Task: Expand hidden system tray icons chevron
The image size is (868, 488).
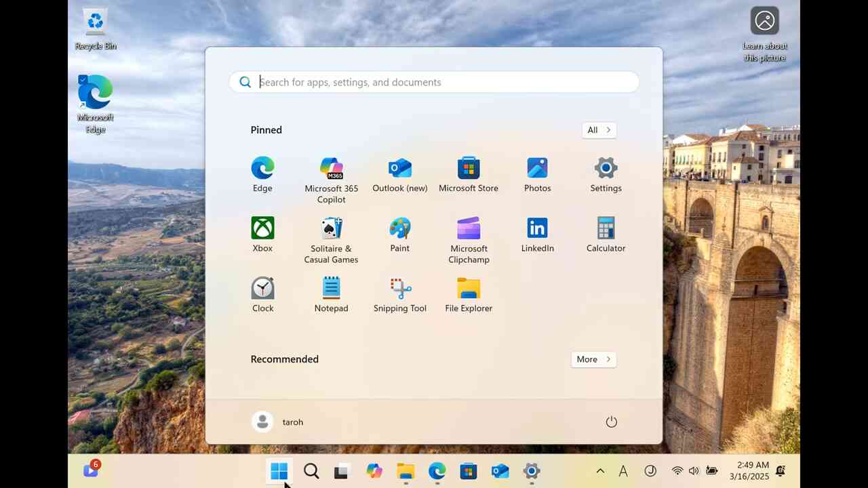Action: (x=600, y=471)
